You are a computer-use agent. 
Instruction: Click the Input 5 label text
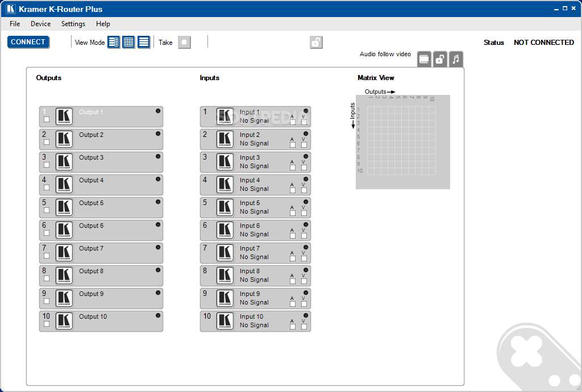click(250, 203)
